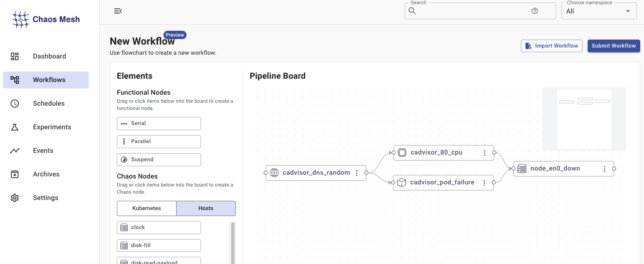Select the Hosts chaos nodes toggle
644x264 pixels.
tap(206, 208)
